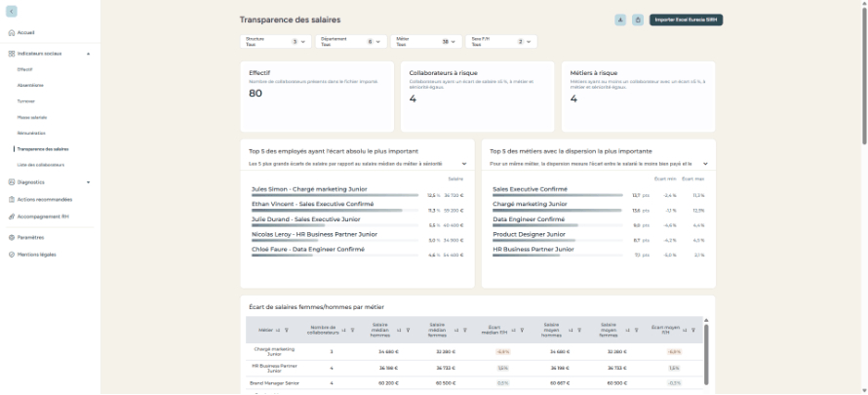Expand the Diagnostics menu section
868x395 pixels.
88,182
